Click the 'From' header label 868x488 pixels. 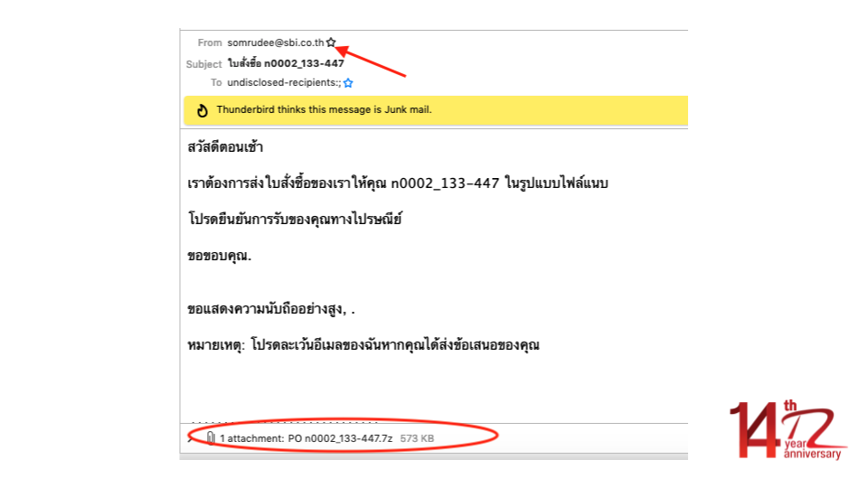click(x=210, y=42)
